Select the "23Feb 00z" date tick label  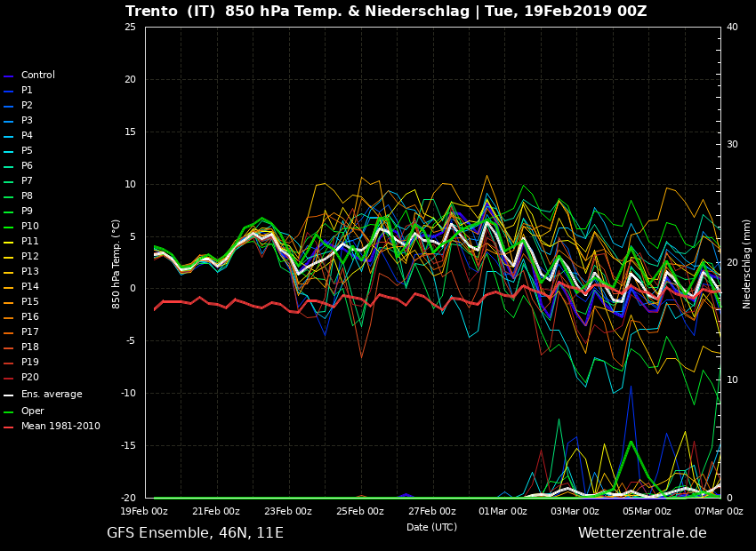[288, 512]
